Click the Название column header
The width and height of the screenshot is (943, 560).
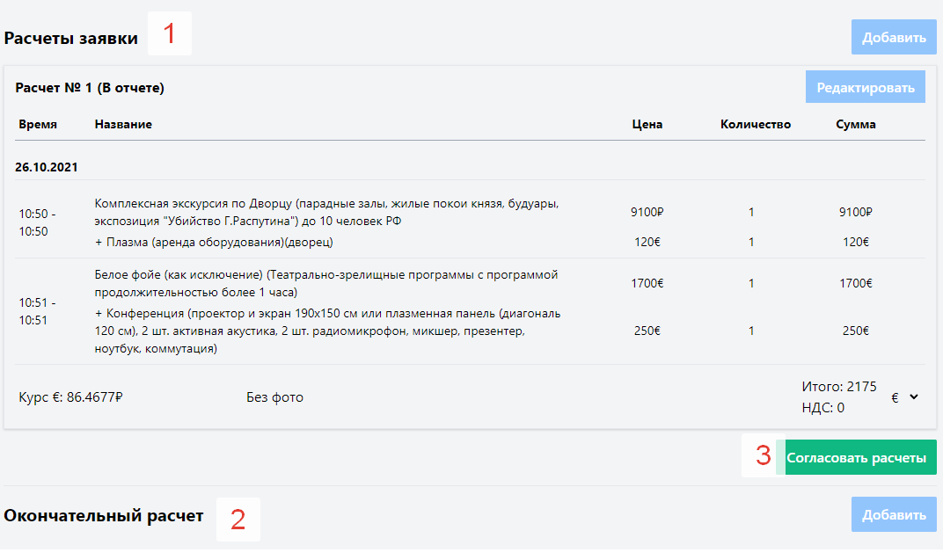[123, 125]
